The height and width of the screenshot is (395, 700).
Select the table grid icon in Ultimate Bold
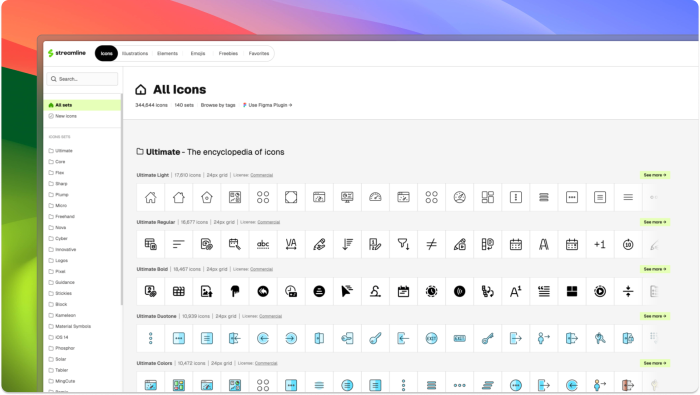click(x=179, y=291)
